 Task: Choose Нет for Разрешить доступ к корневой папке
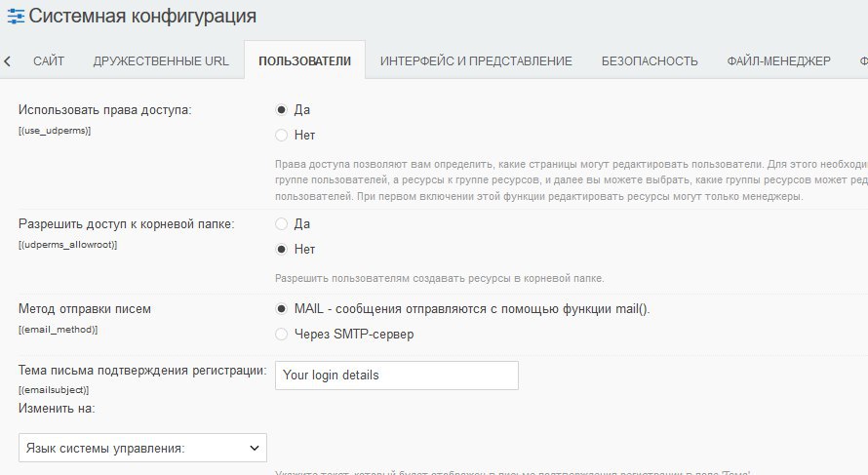[281, 249]
